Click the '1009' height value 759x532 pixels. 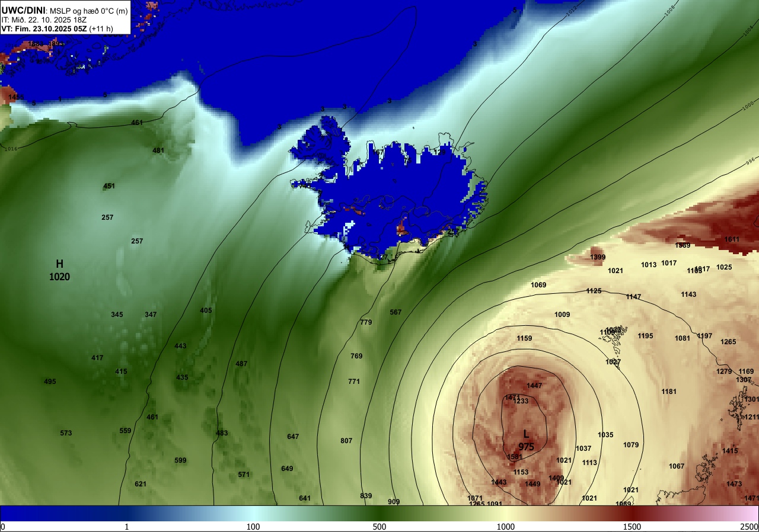click(x=562, y=315)
